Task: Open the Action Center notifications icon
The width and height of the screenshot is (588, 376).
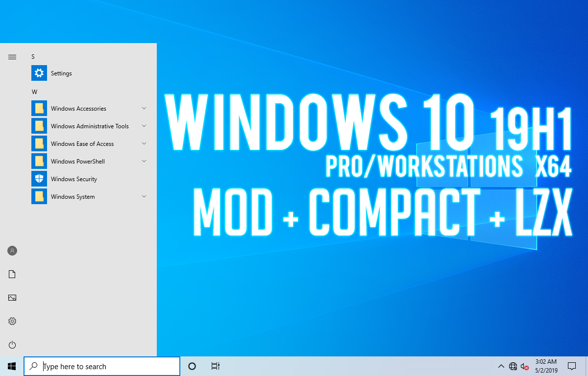Action: click(x=571, y=366)
